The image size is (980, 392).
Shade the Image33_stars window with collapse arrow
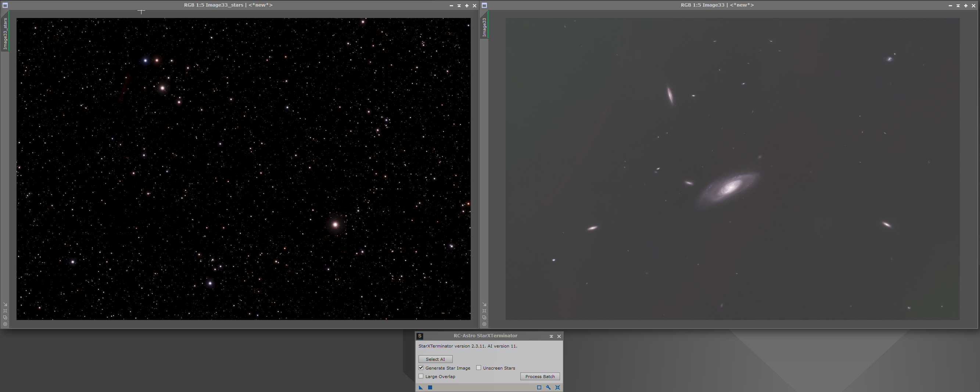coord(459,6)
